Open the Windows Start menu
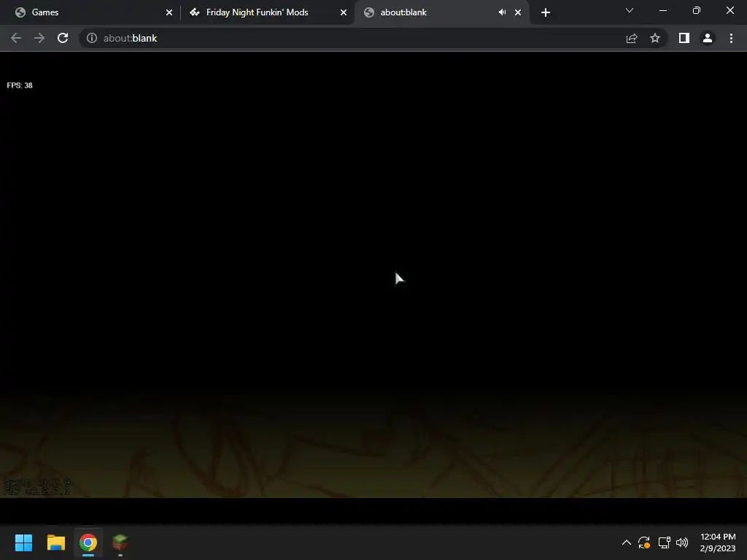 24,542
